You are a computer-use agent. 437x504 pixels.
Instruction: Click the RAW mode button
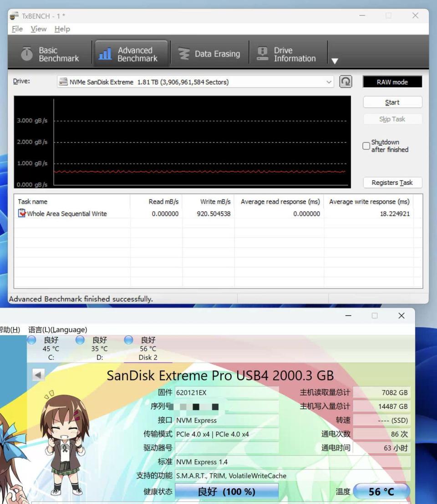coord(392,82)
